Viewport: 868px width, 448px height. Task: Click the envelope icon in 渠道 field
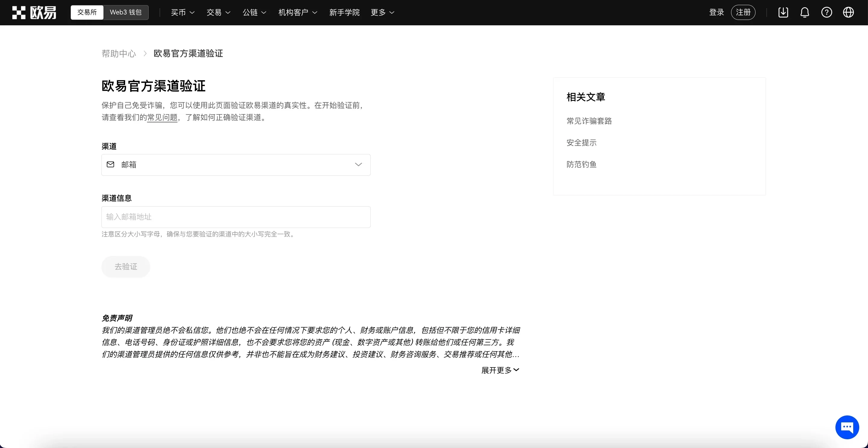pyautogui.click(x=110, y=164)
